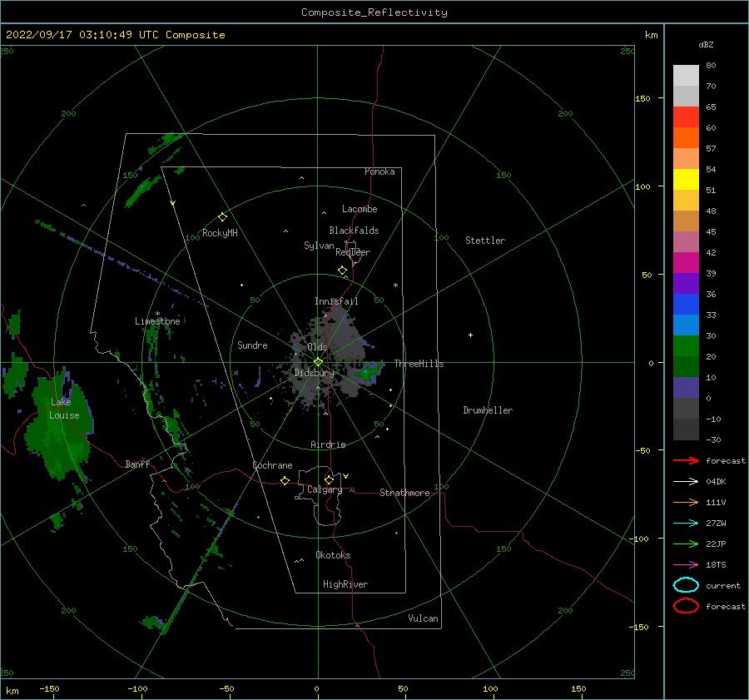Viewport: 749px width, 700px height.
Task: Click the Airdrie label
Action: tap(328, 444)
